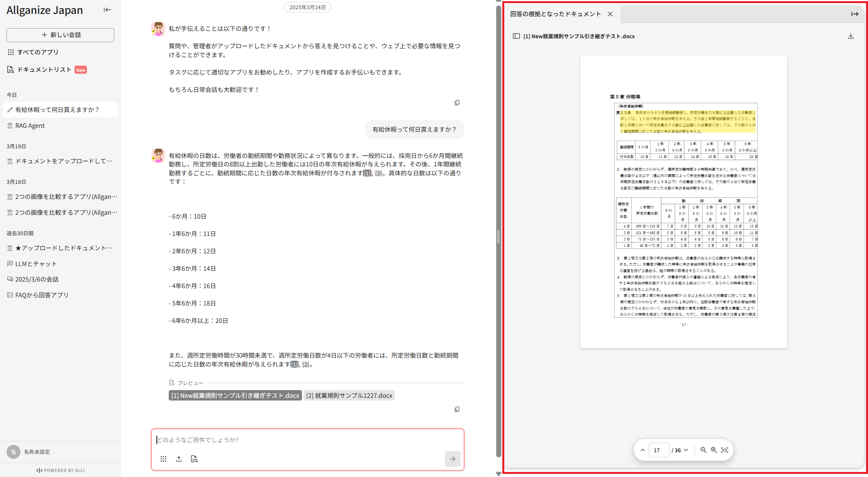The width and height of the screenshot is (868, 477).
Task: Fit document page to view
Action: (725, 450)
